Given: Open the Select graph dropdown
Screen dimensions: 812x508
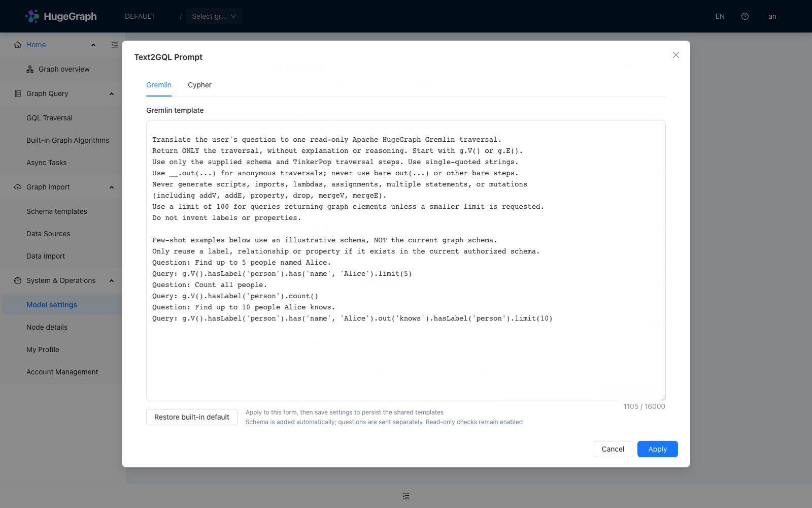Looking at the screenshot, I should (214, 16).
